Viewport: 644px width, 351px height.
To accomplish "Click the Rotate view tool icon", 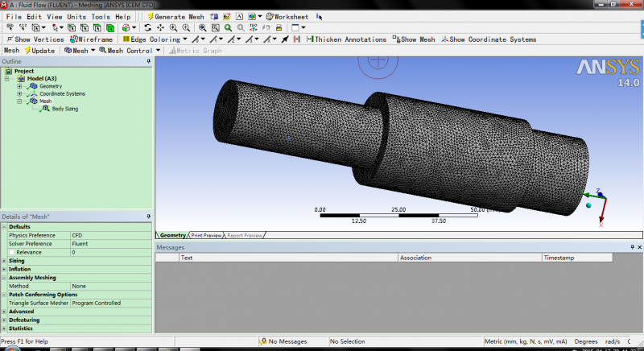I will point(147,27).
